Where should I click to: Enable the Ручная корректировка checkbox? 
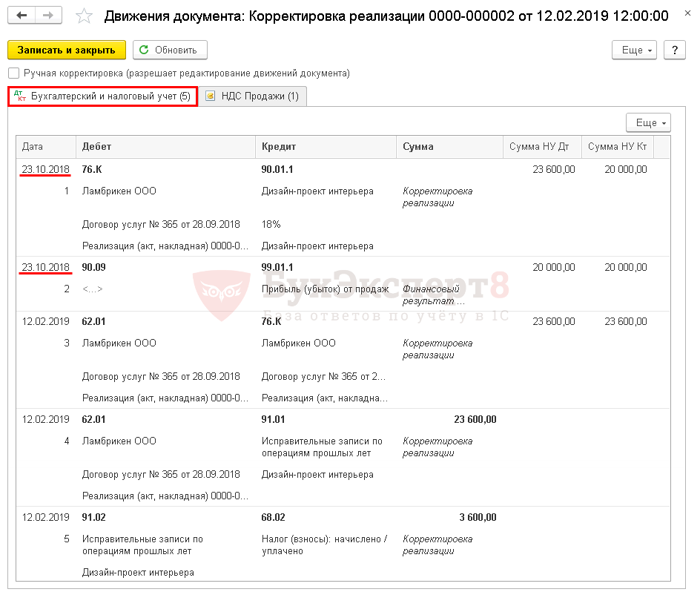[x=13, y=73]
